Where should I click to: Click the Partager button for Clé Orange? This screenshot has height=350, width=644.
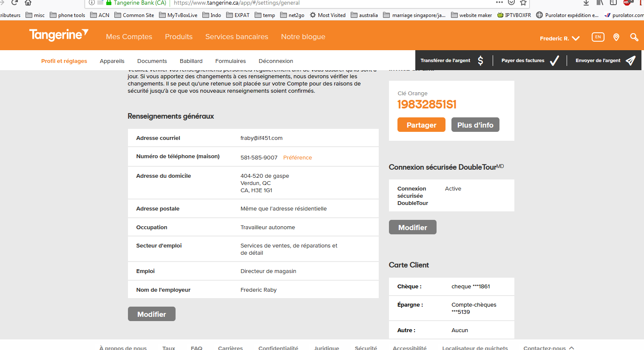tap(421, 125)
